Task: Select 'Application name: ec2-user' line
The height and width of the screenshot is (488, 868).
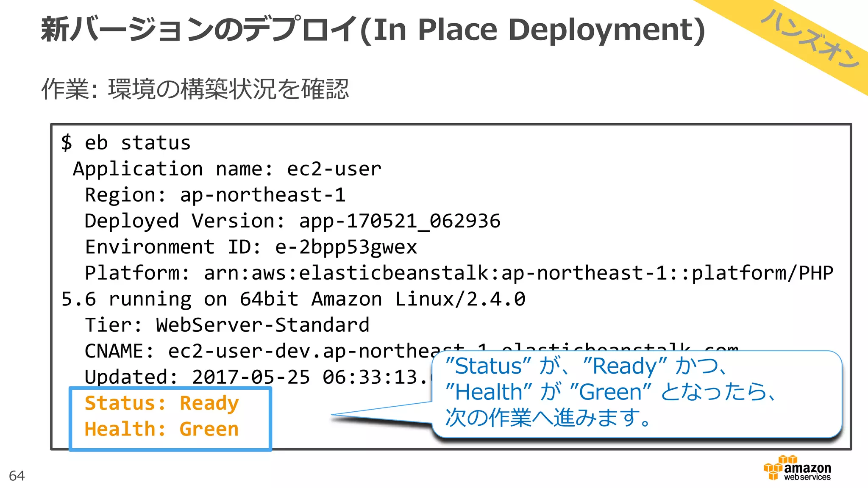Action: point(227,169)
